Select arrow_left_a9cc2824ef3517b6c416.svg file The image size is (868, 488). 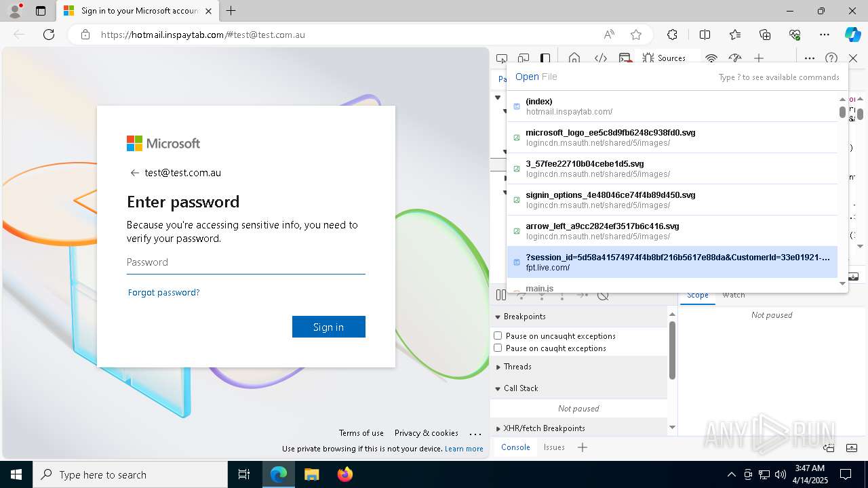coord(672,231)
